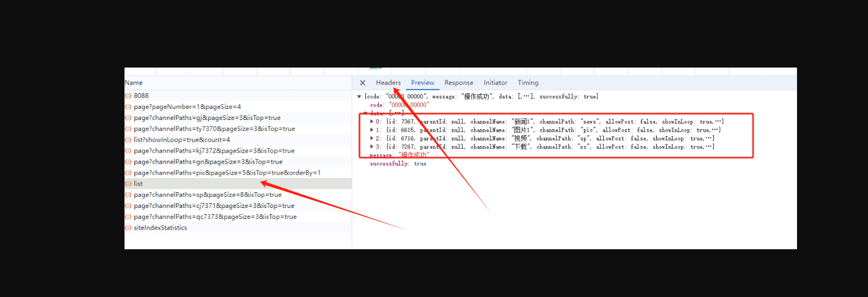Close the request details pane

362,83
